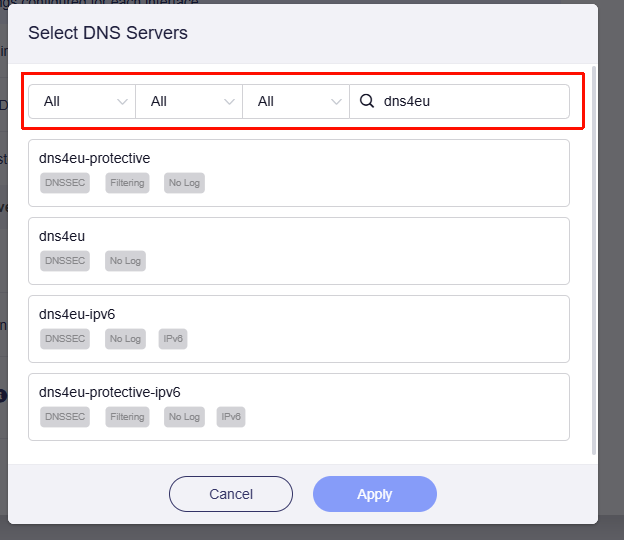Select the dns4eu-ipv6 server
The width and height of the screenshot is (624, 540).
tap(299, 315)
